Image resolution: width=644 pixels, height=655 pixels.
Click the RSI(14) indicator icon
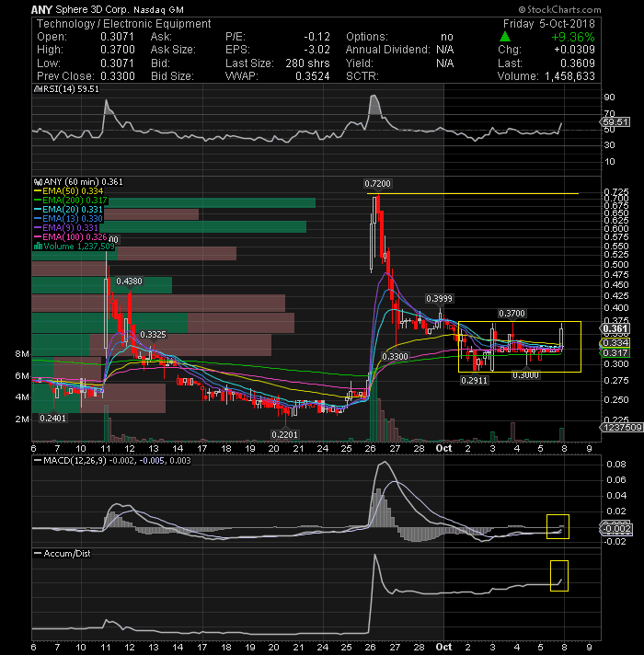tap(38, 89)
